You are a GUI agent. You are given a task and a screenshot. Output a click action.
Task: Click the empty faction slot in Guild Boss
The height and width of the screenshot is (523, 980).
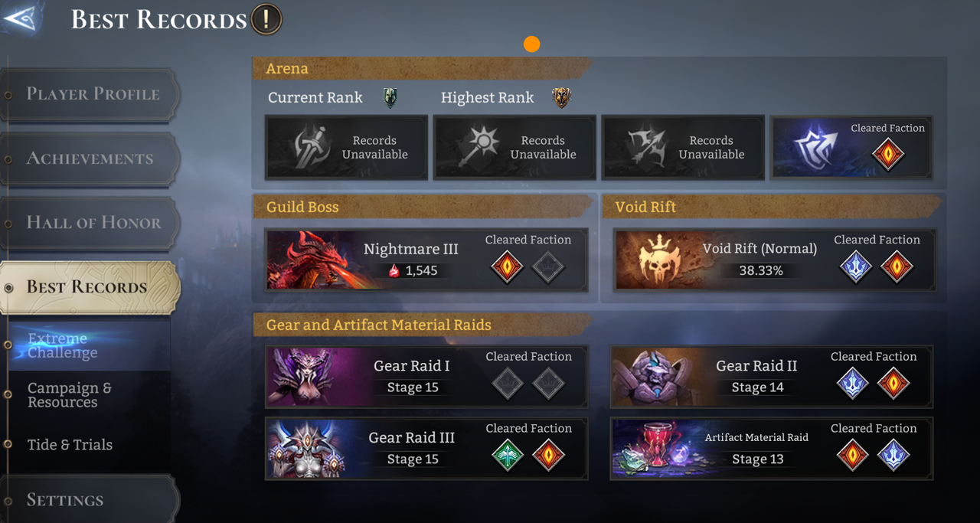(548, 267)
